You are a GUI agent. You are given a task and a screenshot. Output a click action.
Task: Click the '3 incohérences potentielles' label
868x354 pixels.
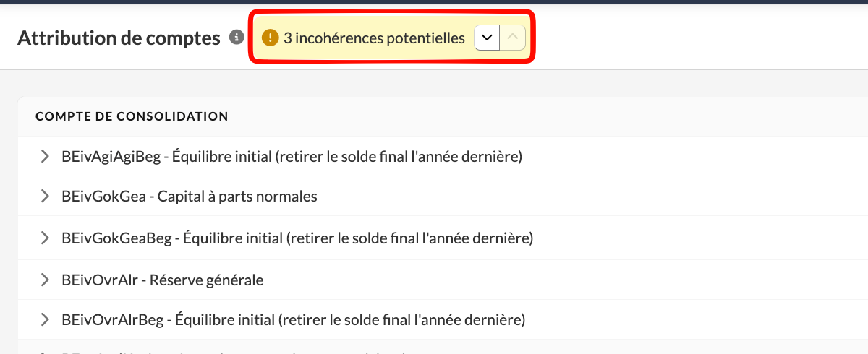tap(374, 38)
